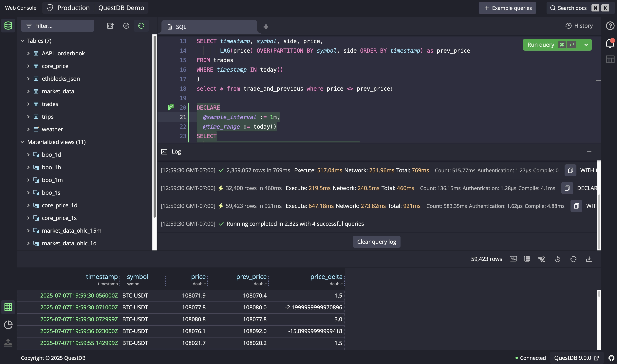Viewport: 617px width, 364px height.
Task: Click the run glyph on line 20
Action: 171,107
